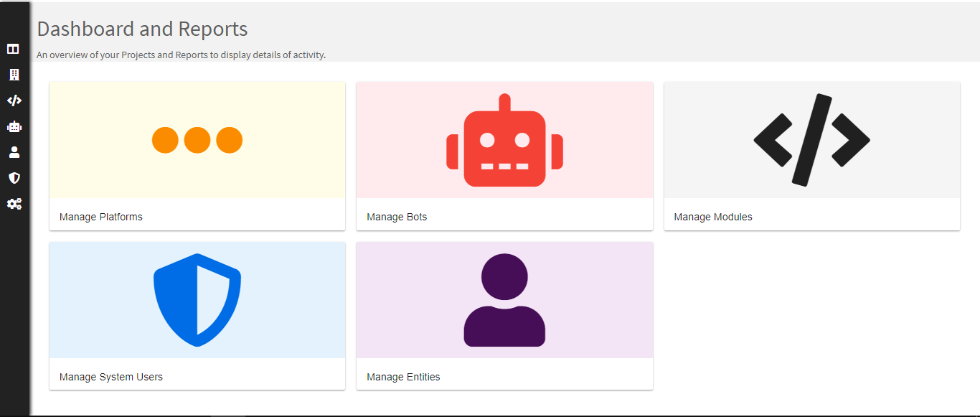Click the three orange dots icon
980x417 pixels.
(197, 140)
